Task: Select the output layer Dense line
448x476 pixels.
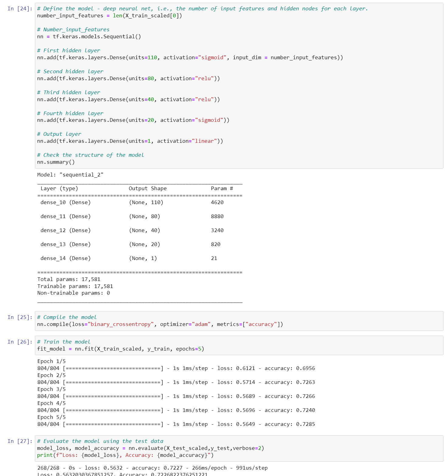Action: coord(130,141)
